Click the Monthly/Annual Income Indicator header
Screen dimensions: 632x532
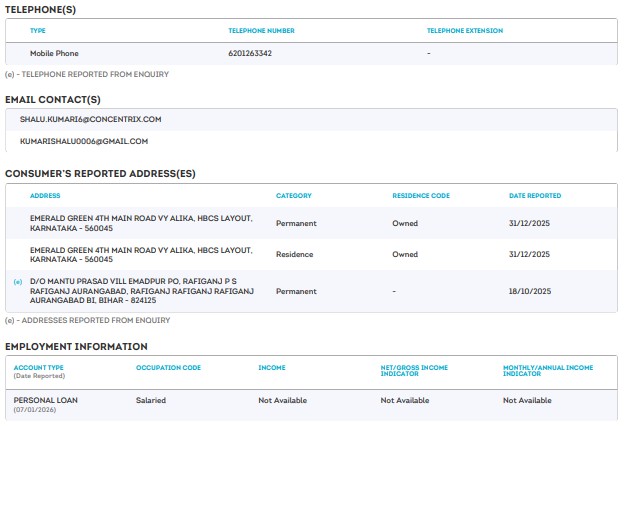point(548,371)
